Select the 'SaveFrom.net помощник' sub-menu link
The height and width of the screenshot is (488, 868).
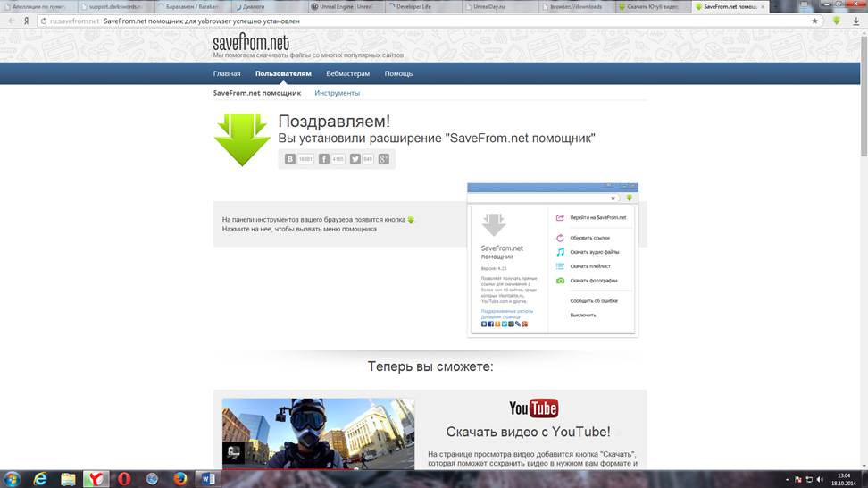tap(257, 93)
